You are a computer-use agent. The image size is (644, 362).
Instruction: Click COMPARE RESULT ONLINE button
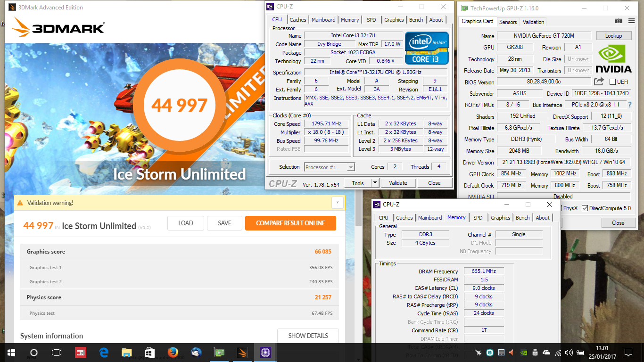[290, 223]
